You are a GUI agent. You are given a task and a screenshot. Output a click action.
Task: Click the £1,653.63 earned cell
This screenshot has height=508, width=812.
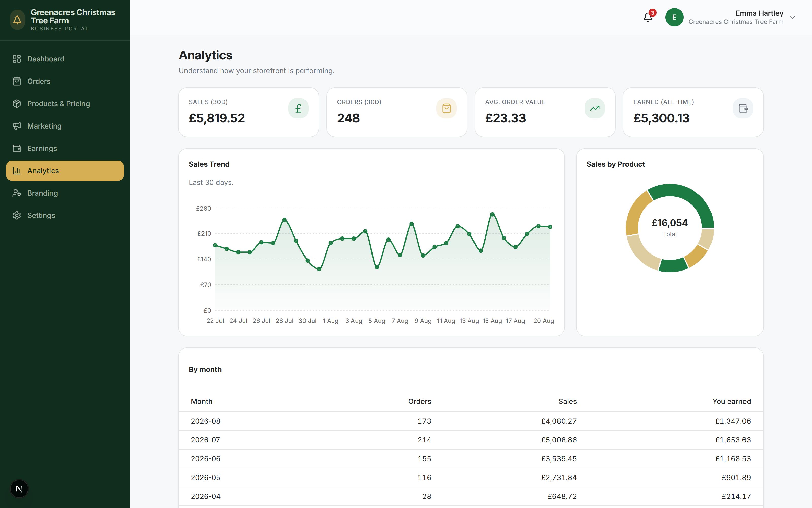pos(733,440)
